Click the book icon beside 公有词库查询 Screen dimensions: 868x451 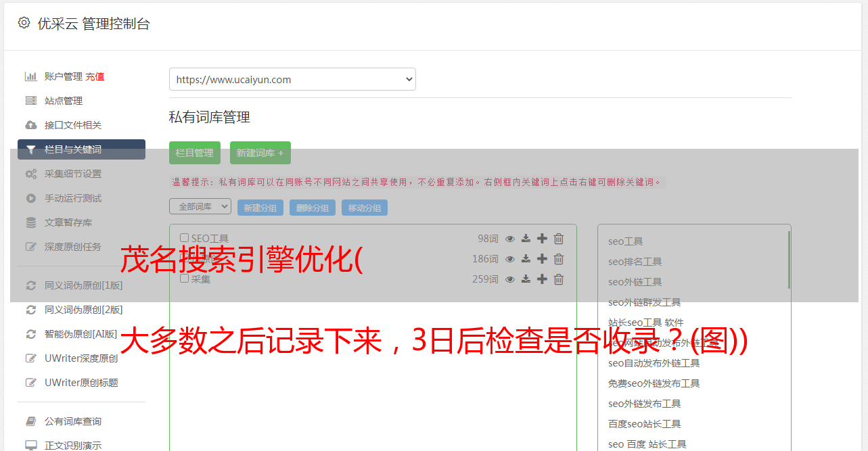[31, 421]
